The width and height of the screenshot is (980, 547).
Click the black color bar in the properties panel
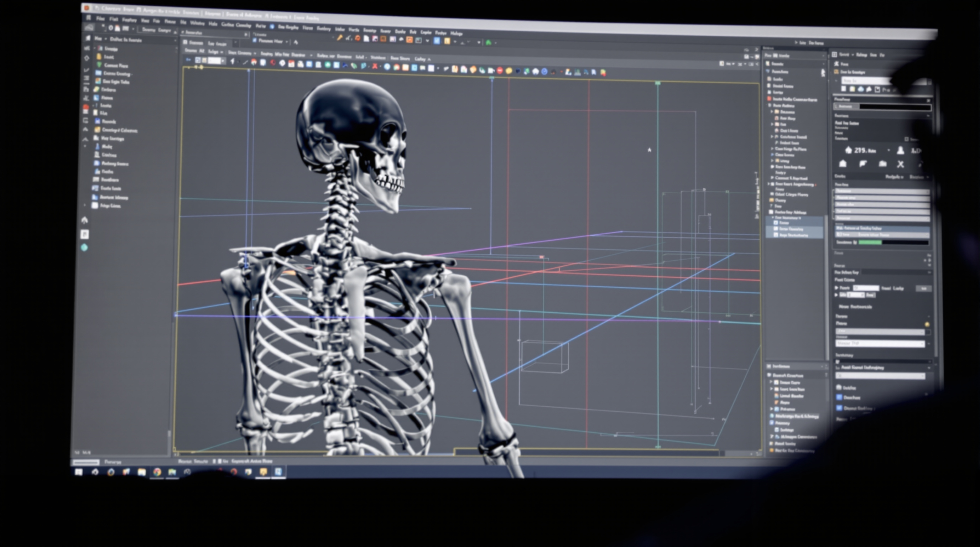(x=895, y=107)
